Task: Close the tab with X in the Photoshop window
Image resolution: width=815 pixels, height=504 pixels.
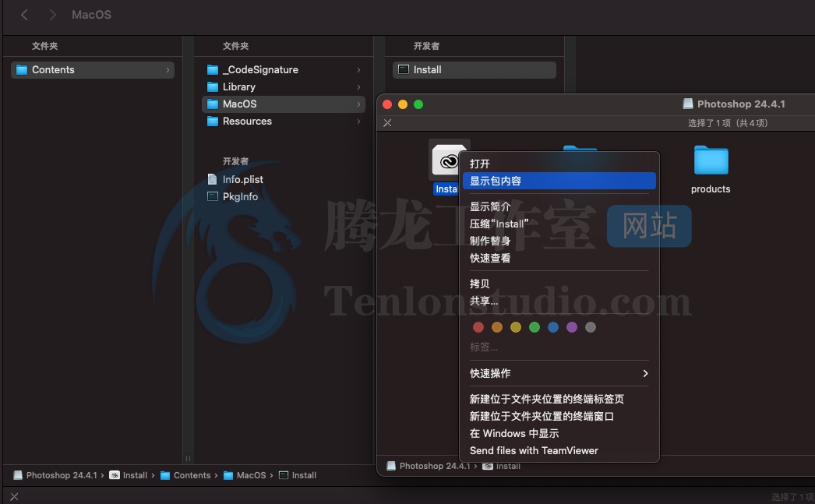Action: (387, 123)
